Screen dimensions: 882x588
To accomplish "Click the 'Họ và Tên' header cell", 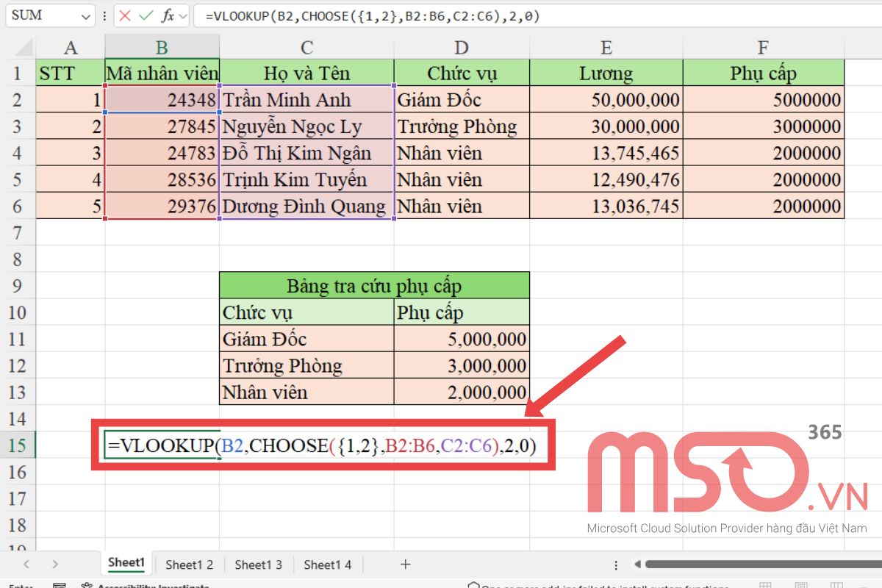I will tap(306, 73).
